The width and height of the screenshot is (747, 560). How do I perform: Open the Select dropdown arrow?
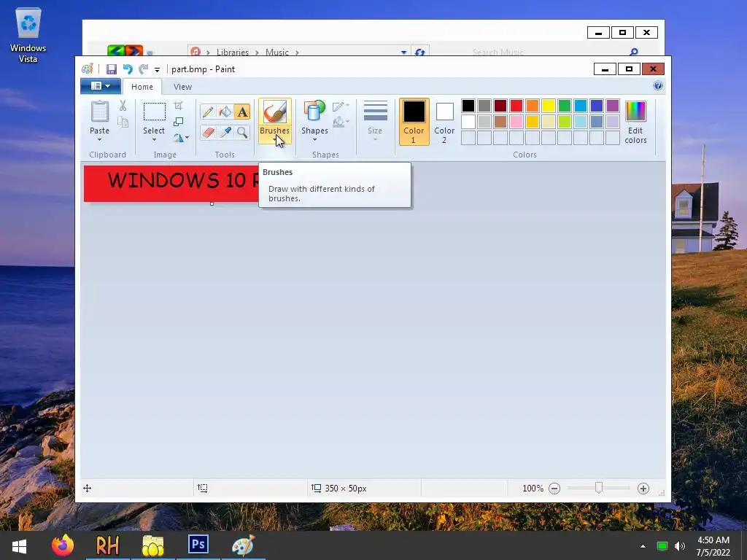click(154, 139)
